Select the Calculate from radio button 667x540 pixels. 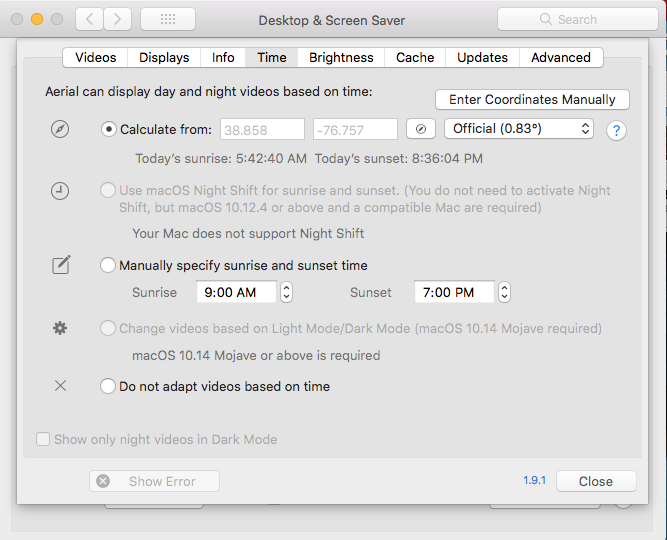pos(109,129)
